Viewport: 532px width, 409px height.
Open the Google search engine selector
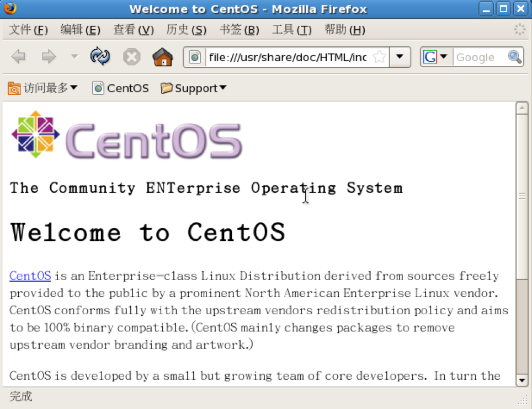pyautogui.click(x=435, y=57)
